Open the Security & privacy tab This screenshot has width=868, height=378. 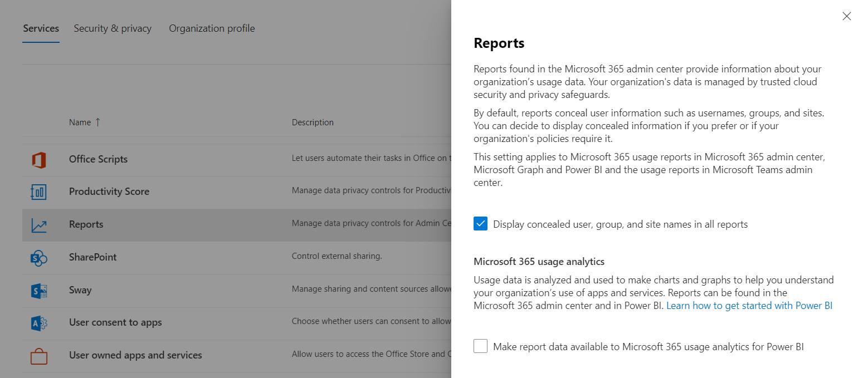(113, 28)
